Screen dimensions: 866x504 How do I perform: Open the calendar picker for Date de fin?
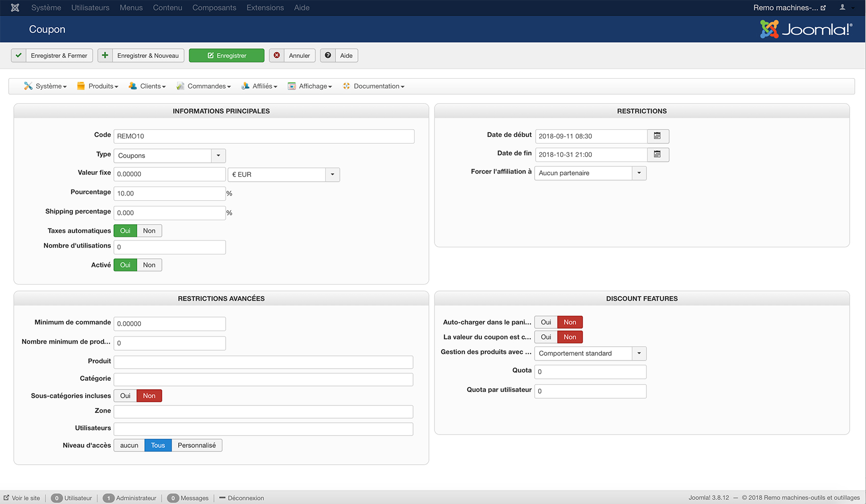[658, 154]
